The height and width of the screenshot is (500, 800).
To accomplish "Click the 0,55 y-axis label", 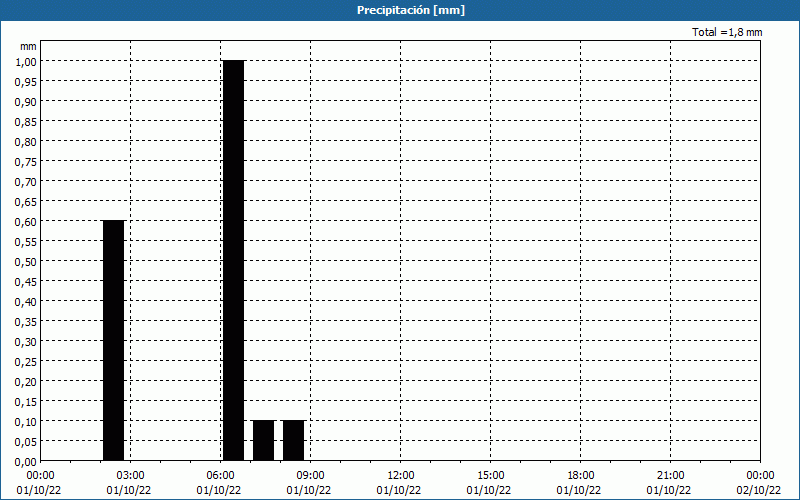I will pyautogui.click(x=26, y=241).
